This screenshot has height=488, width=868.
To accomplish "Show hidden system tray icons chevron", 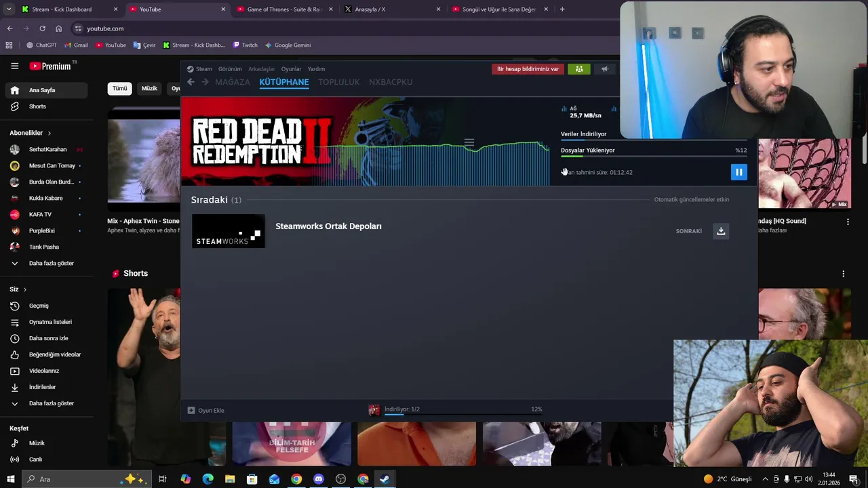I will tap(765, 479).
